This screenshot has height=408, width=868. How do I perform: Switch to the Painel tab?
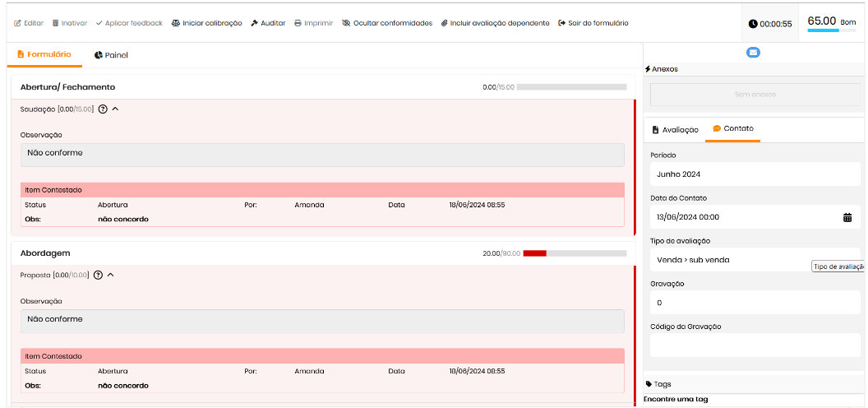pos(111,55)
